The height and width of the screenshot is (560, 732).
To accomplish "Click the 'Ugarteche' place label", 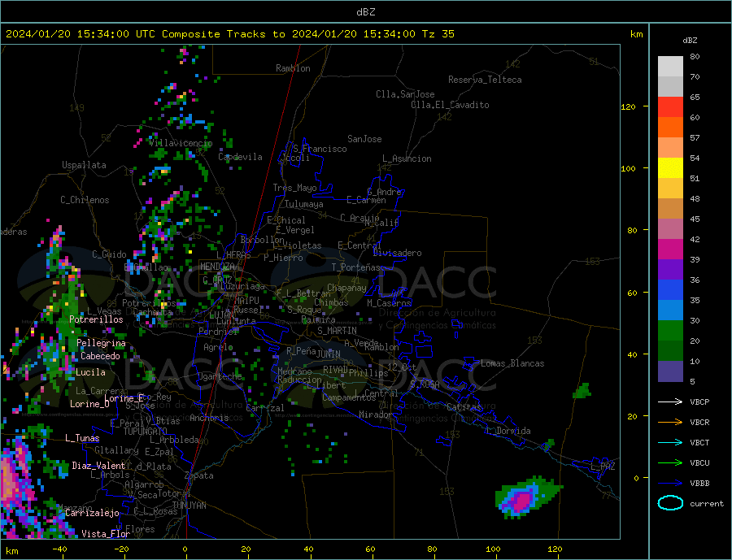I will point(220,376).
